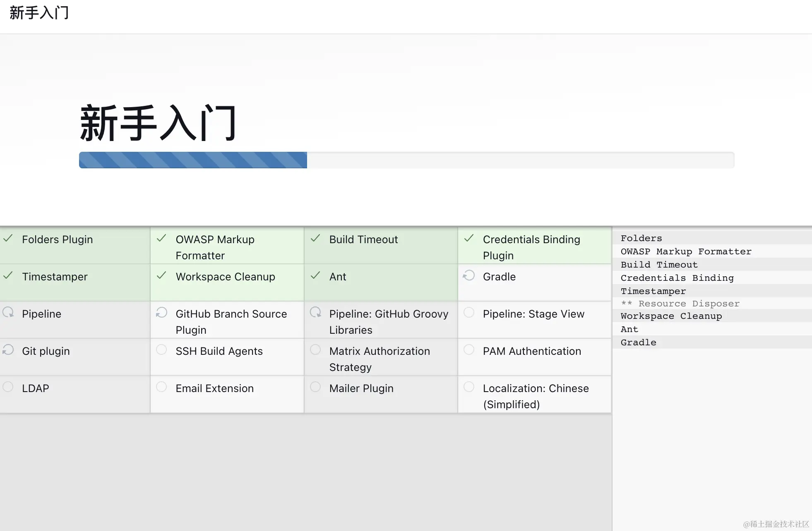Screen dimensions: 812x531
Task: Click the checkmark beside Folders Plugin
Action: (8, 239)
